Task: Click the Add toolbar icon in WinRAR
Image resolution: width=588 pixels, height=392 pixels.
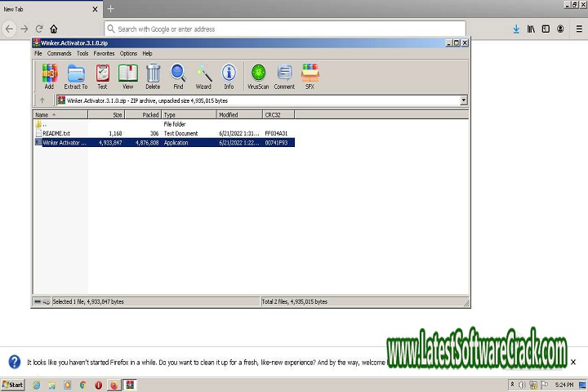Action: pos(49,77)
